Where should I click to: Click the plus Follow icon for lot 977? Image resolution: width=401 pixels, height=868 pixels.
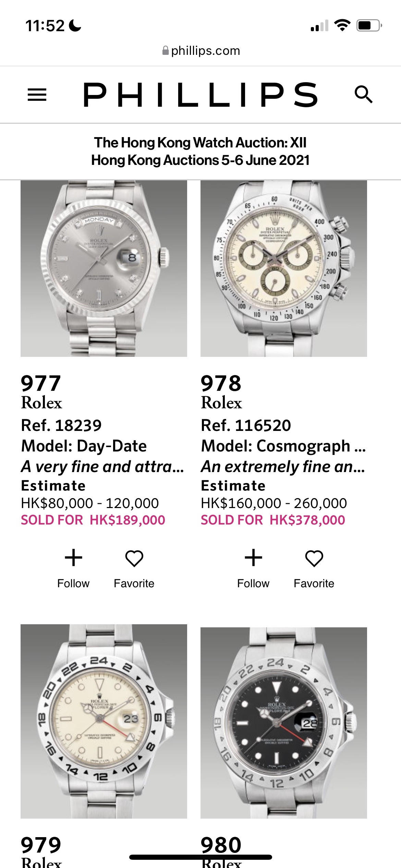[x=73, y=558]
